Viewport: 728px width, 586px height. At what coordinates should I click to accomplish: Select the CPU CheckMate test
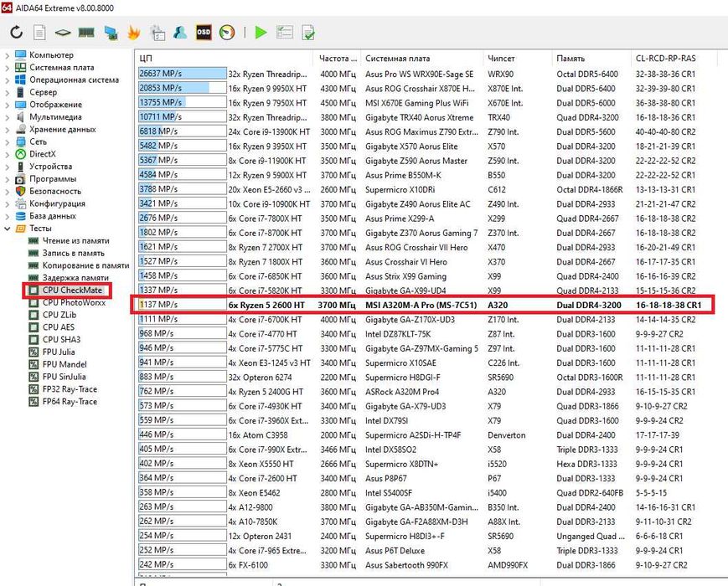tap(72, 290)
